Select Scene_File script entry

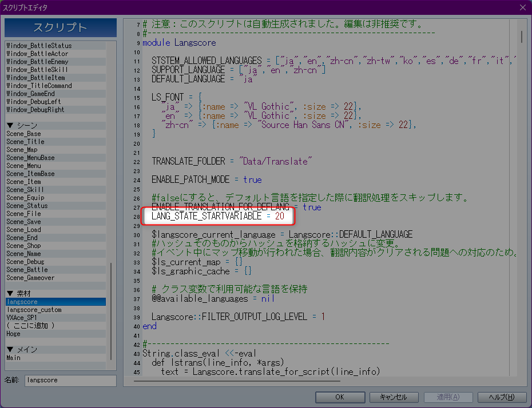(x=56, y=214)
